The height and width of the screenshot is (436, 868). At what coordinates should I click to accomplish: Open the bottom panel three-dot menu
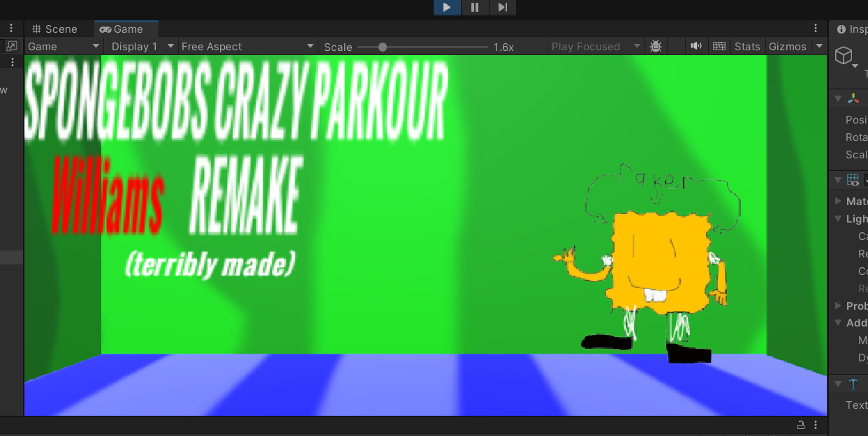coord(816,425)
